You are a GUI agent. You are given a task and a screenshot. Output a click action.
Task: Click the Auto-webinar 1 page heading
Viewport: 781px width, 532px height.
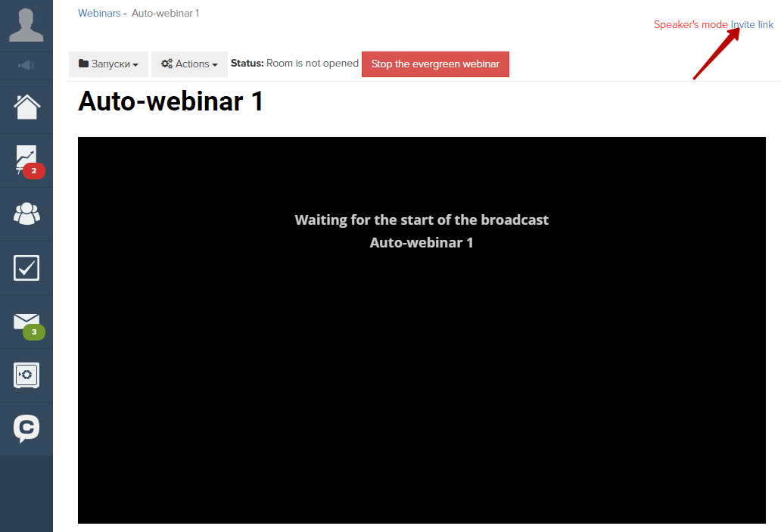(170, 101)
